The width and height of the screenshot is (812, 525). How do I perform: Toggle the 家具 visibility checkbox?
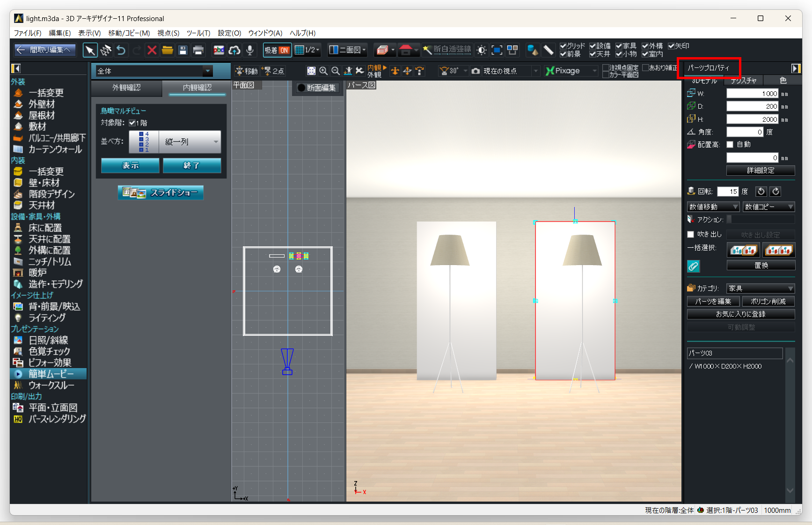(x=619, y=46)
